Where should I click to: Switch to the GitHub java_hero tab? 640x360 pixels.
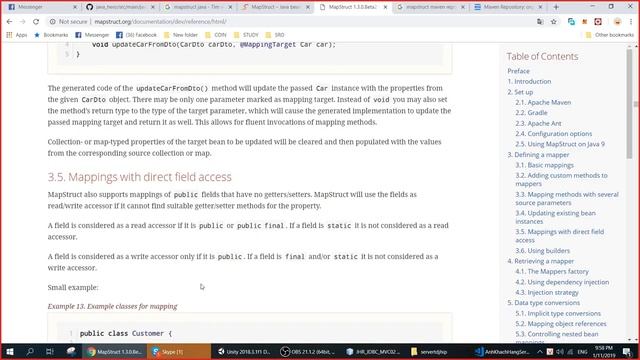120,7
